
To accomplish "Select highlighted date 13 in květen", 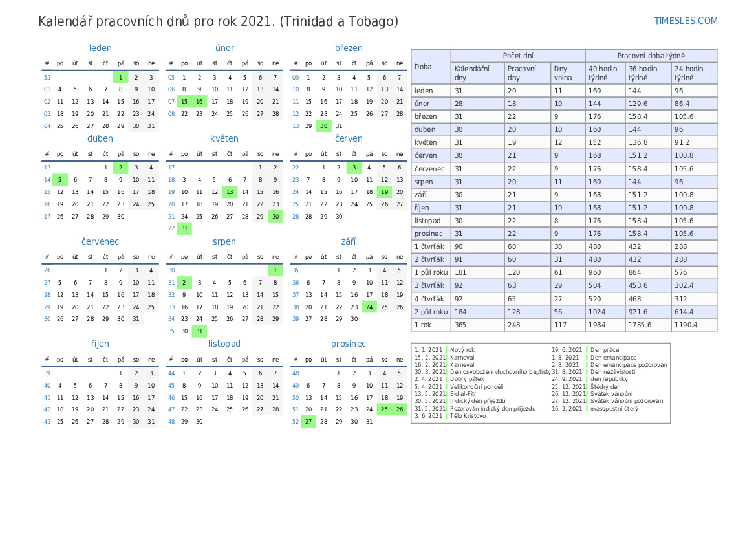I will pyautogui.click(x=230, y=192).
